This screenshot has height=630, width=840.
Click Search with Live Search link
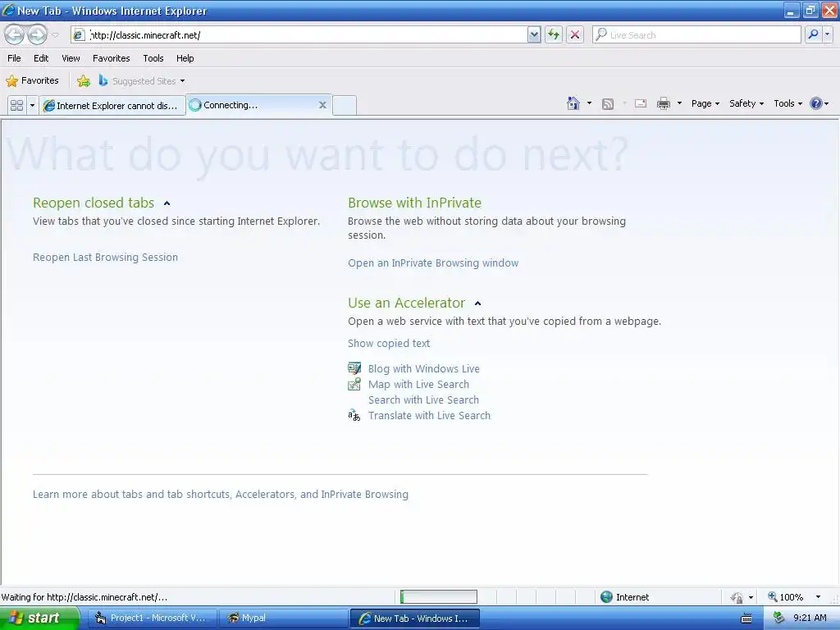[x=423, y=399]
